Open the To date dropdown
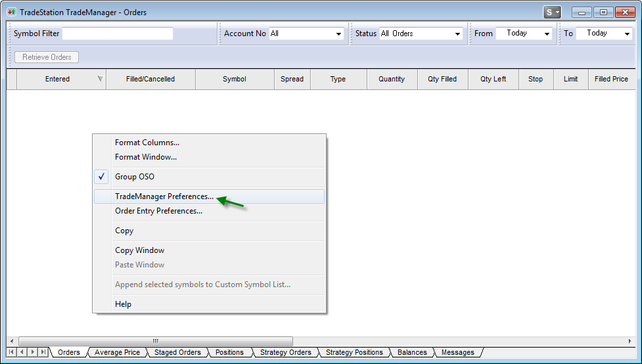Viewport: 642px width, 364px height. tap(627, 34)
